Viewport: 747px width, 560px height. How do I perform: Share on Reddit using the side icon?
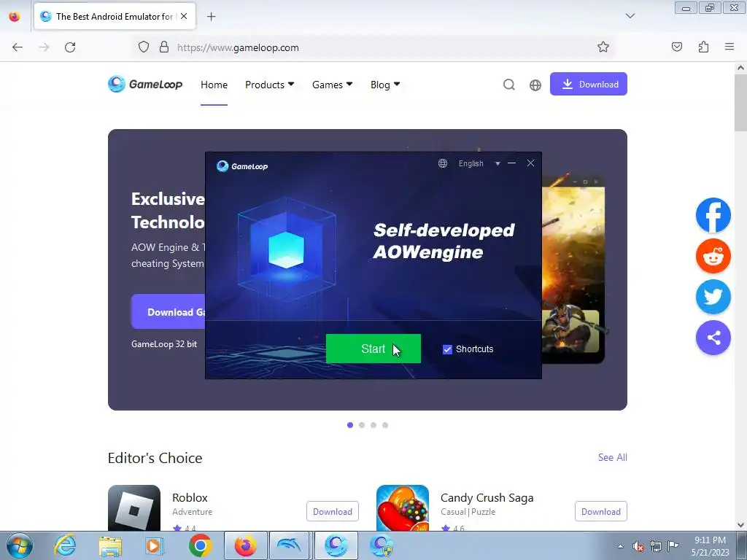(713, 256)
